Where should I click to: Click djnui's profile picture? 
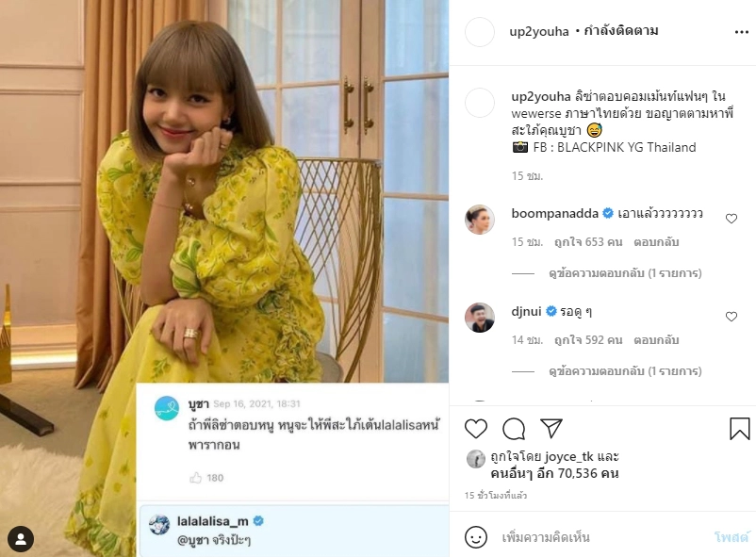480,316
